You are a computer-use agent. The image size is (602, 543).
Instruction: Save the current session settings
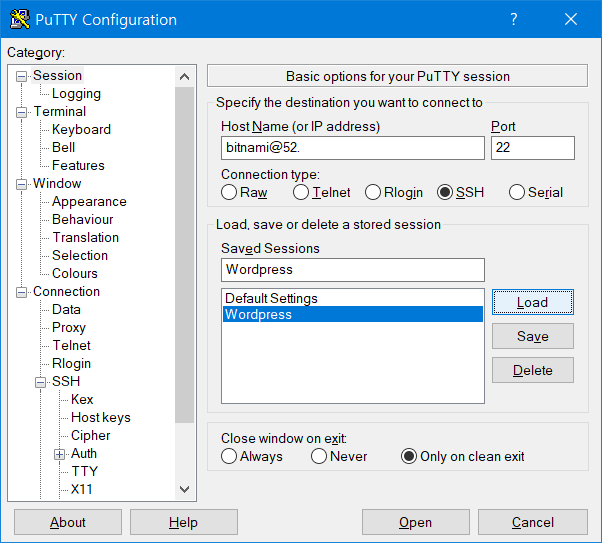(x=532, y=336)
